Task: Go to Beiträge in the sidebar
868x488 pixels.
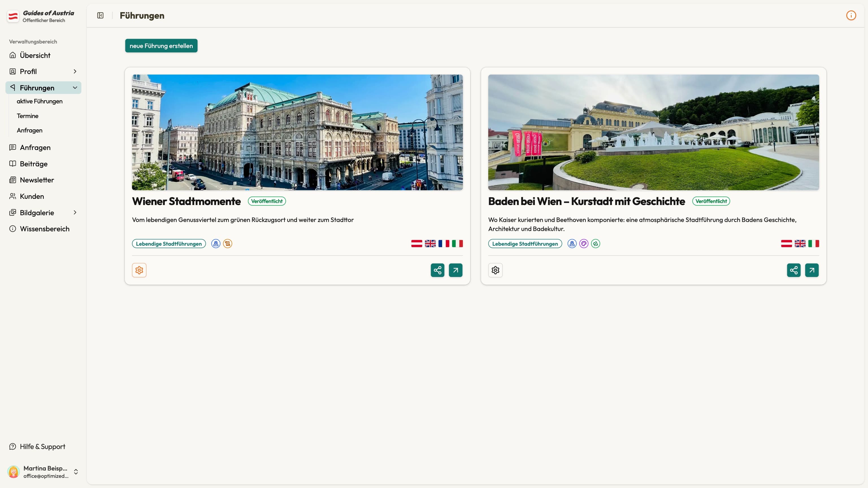Action: 43,164
